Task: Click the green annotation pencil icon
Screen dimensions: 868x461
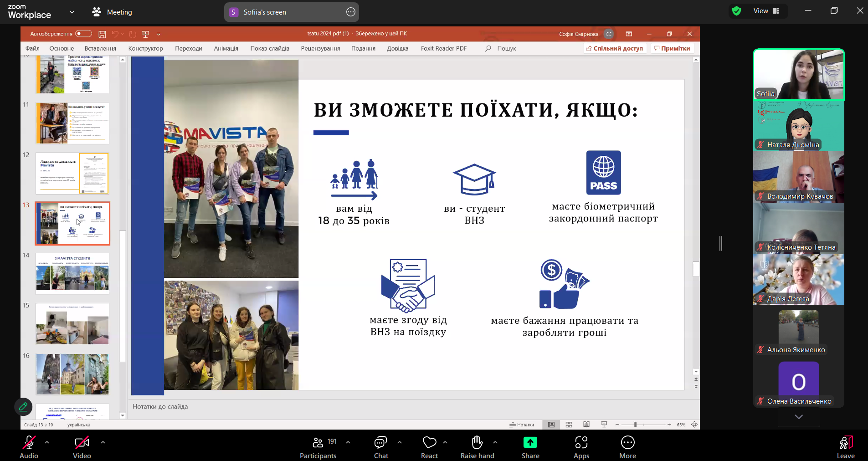Action: point(23,407)
